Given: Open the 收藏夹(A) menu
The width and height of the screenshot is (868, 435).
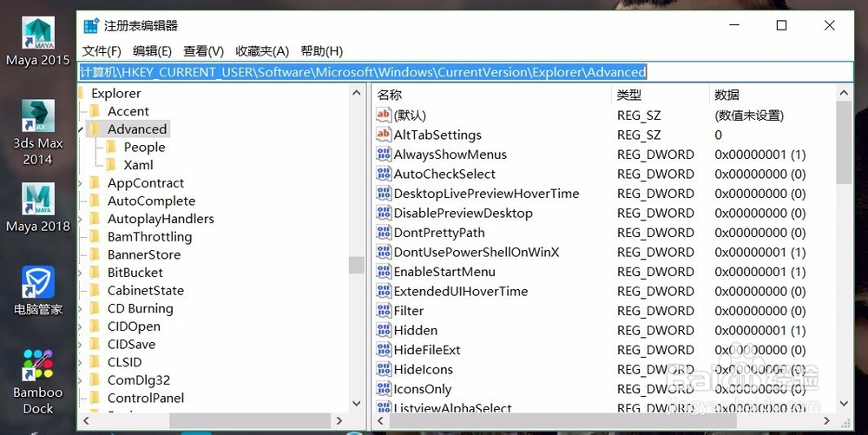Looking at the screenshot, I should coord(262,51).
